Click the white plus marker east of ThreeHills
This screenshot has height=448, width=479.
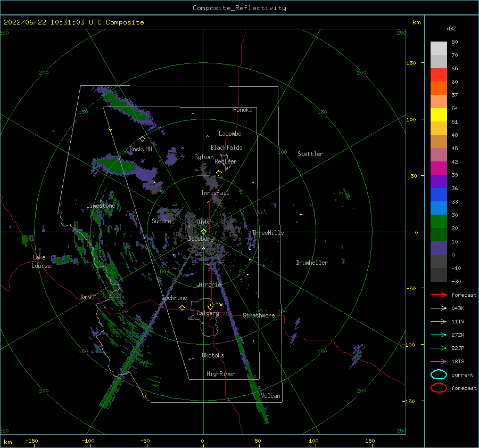click(301, 214)
